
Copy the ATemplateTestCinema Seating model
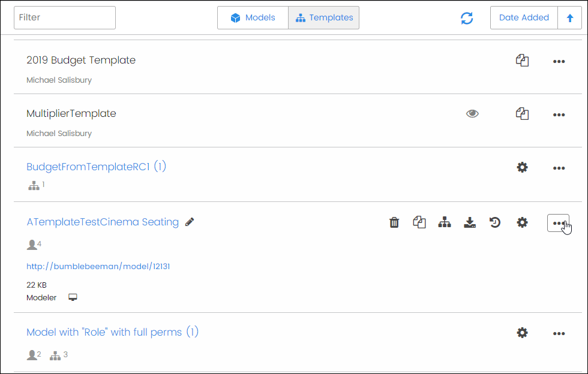(419, 223)
